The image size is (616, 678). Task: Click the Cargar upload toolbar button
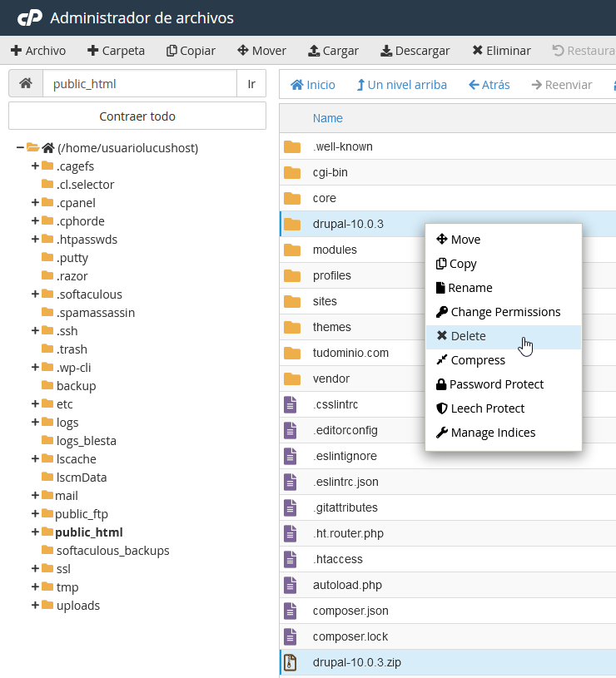coord(333,51)
